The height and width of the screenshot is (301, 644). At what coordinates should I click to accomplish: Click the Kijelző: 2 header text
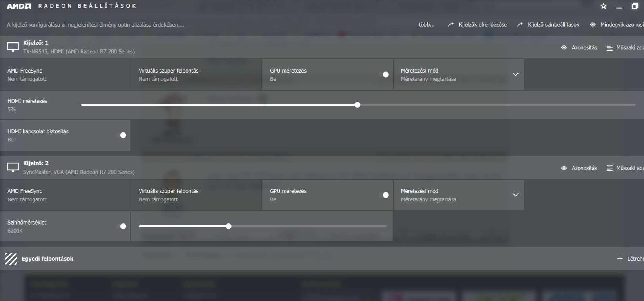pyautogui.click(x=36, y=163)
